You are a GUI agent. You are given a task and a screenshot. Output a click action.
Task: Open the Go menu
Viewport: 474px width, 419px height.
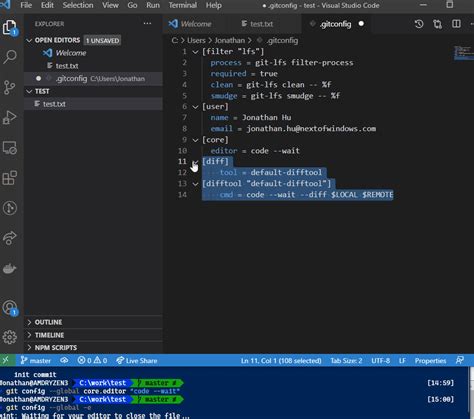(x=132, y=5)
